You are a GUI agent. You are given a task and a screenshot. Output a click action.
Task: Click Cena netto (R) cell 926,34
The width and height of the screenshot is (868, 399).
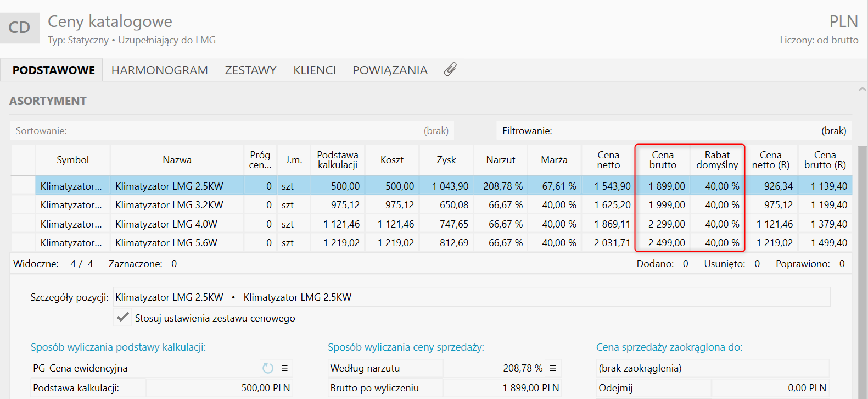[771, 186]
